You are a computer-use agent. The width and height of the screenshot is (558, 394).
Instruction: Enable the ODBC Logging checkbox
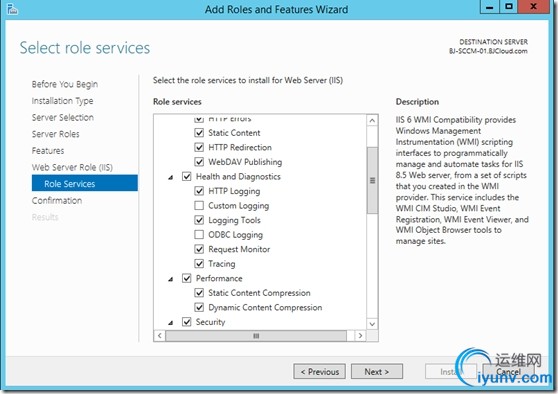click(199, 235)
